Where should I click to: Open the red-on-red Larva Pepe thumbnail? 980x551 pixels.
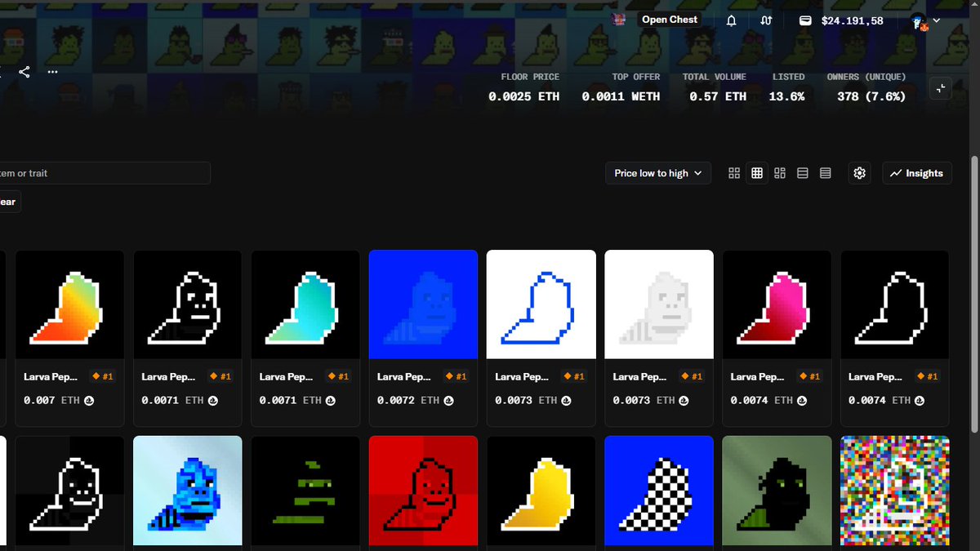pyautogui.click(x=423, y=491)
